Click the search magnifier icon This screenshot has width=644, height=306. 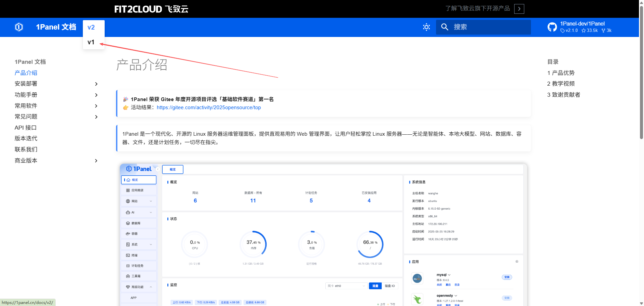(444, 27)
